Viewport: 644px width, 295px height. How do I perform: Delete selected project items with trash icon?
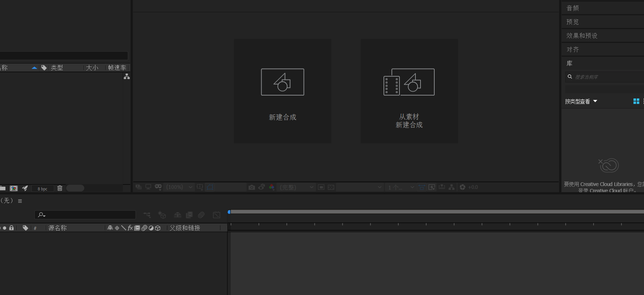pyautogui.click(x=60, y=188)
